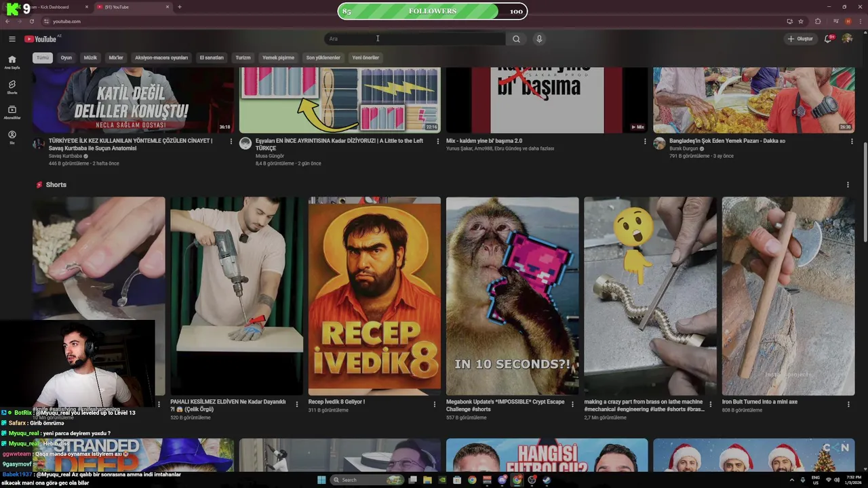Open the Abonelikler sidebar icon
Image resolution: width=868 pixels, height=488 pixels.
[x=12, y=112]
